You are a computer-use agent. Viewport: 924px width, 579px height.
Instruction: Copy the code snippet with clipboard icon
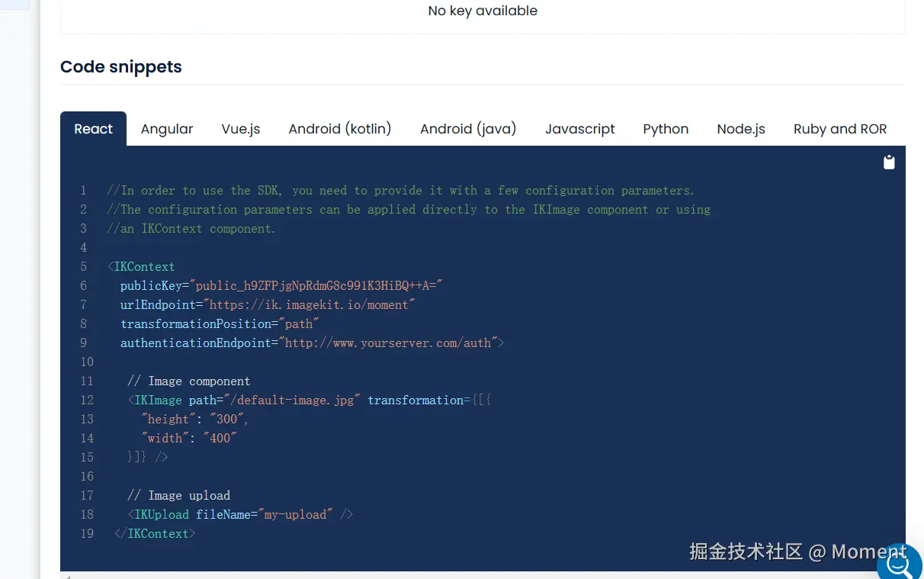pos(889,162)
